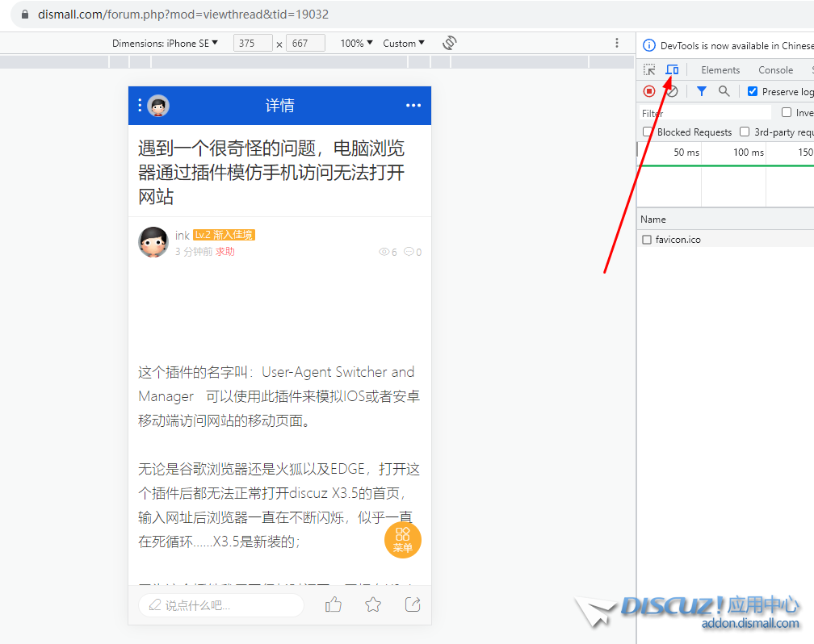Open the three-dot more menu in header
814x644 pixels.
[x=413, y=106]
